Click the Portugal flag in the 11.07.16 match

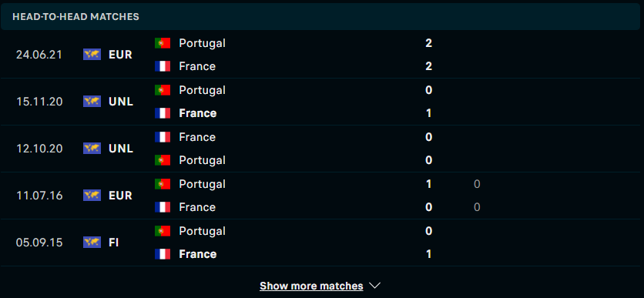(x=163, y=183)
